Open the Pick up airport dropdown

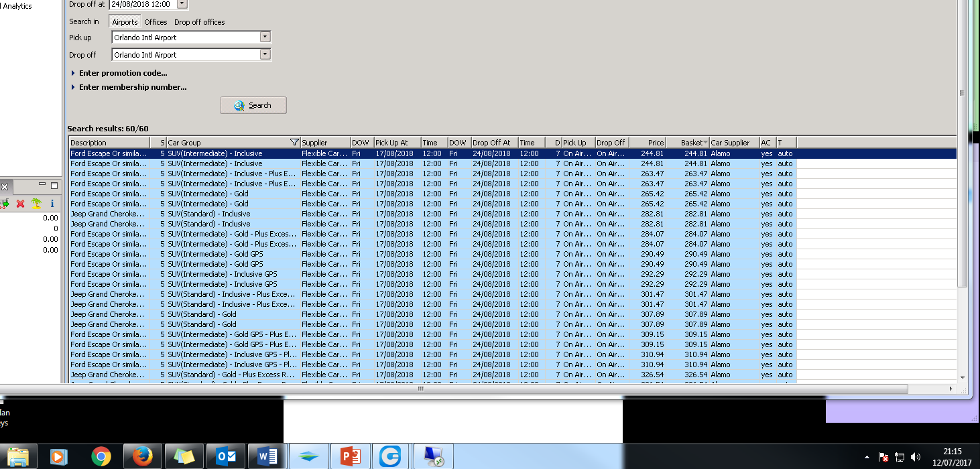(x=265, y=38)
